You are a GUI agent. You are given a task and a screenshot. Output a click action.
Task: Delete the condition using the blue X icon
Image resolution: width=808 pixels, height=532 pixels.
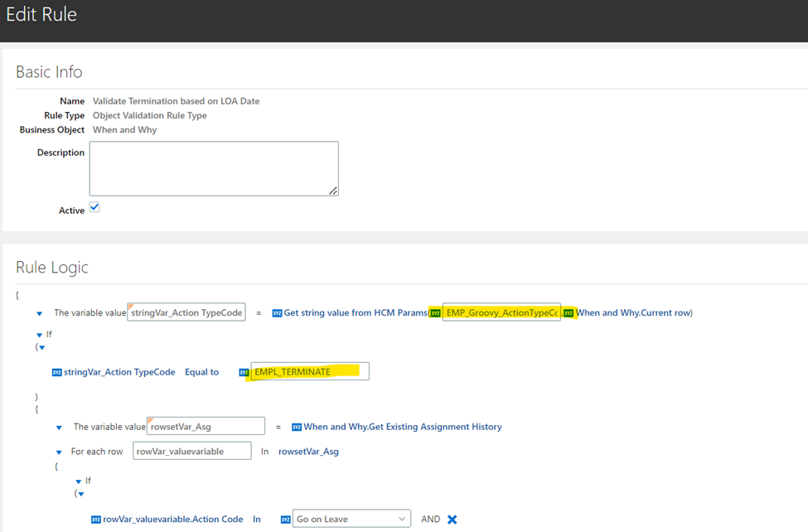pyautogui.click(x=452, y=519)
